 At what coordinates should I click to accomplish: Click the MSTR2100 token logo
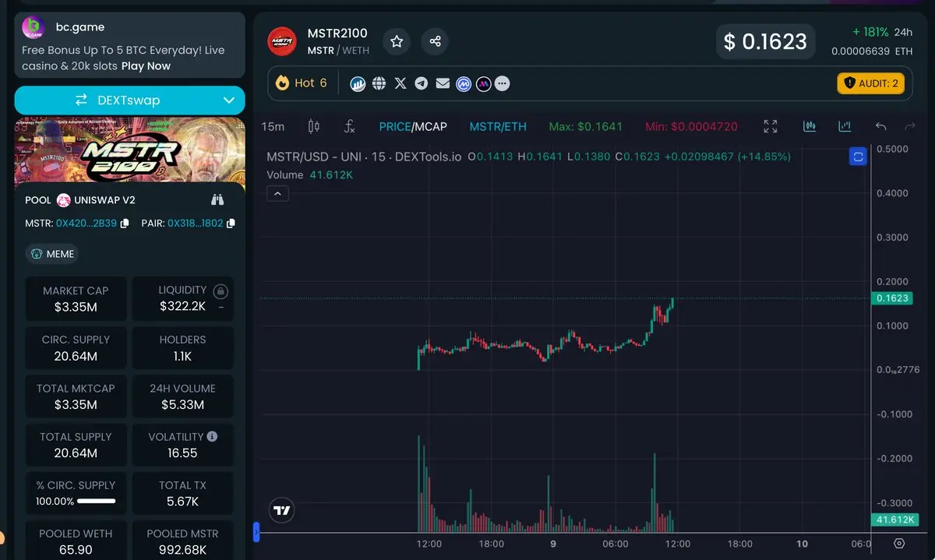point(282,41)
